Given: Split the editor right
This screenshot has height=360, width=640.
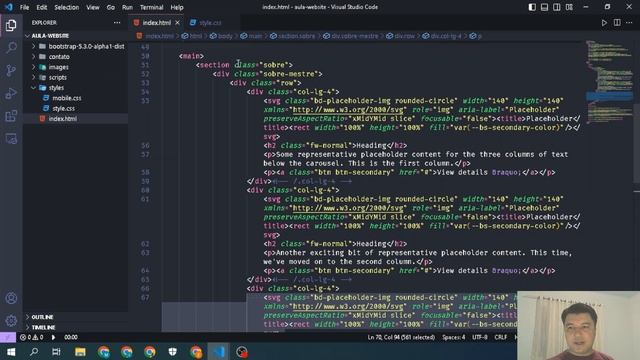Looking at the screenshot, I should (617, 23).
